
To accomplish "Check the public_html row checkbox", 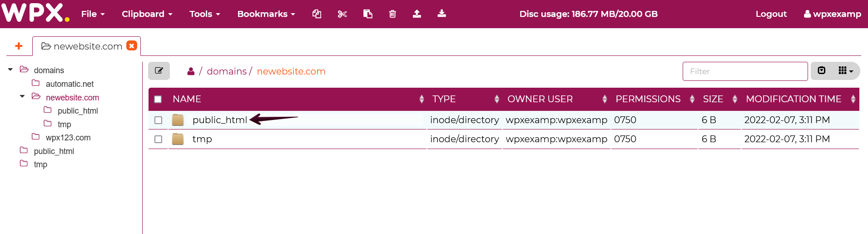I will point(158,120).
